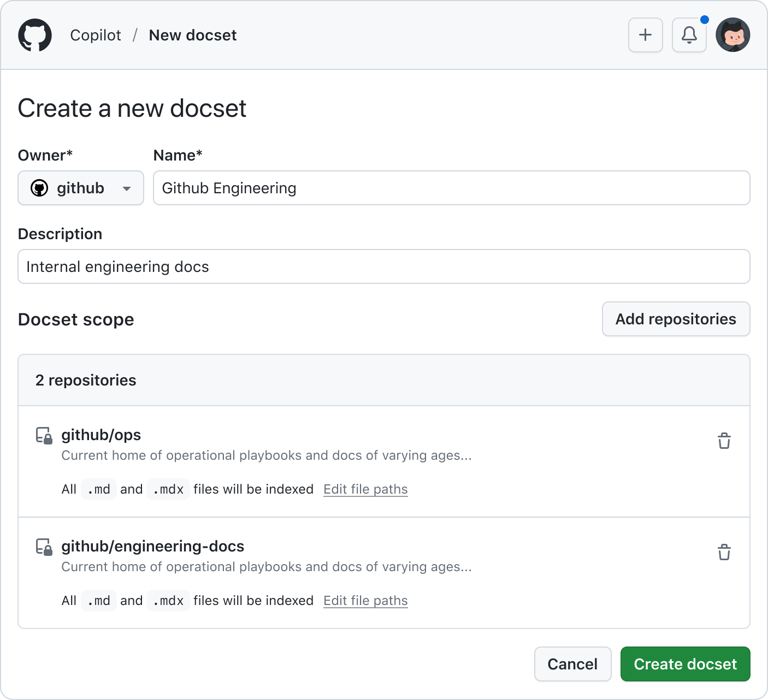Click the Add repositories button
768x700 pixels.
point(676,319)
